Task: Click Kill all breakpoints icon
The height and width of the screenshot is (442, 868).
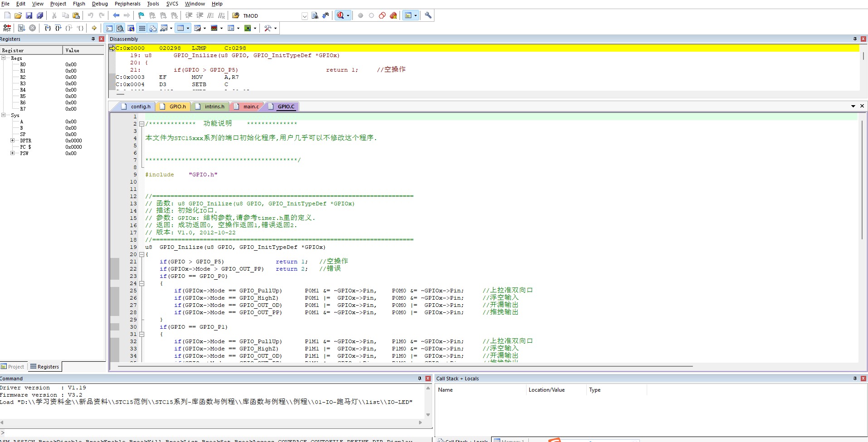Action: pyautogui.click(x=393, y=15)
